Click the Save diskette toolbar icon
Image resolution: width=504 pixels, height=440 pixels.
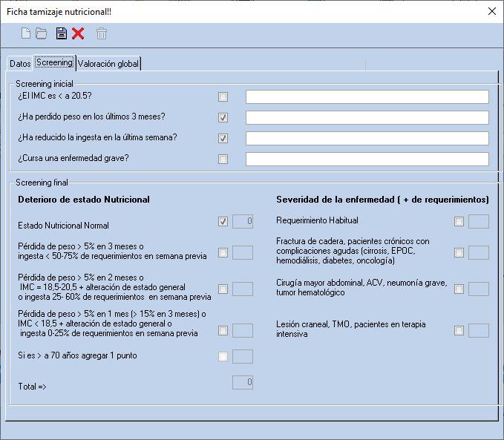[62, 33]
